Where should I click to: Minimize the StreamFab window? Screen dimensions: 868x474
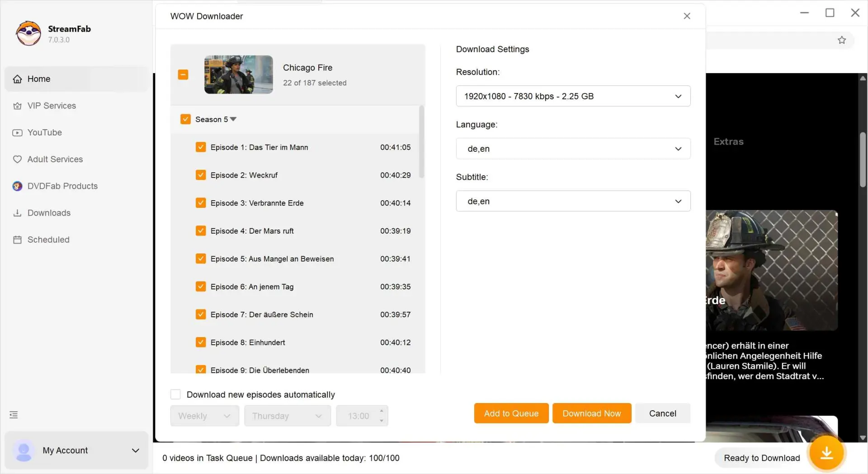[x=804, y=13]
